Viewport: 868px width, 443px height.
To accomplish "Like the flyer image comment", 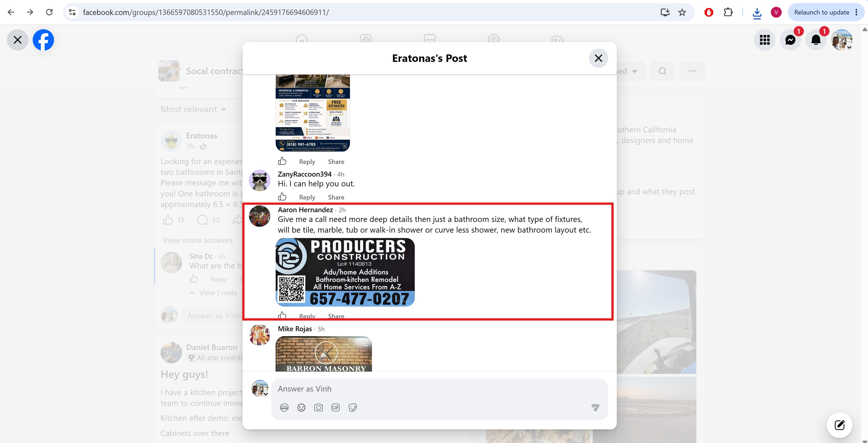I will [x=282, y=161].
